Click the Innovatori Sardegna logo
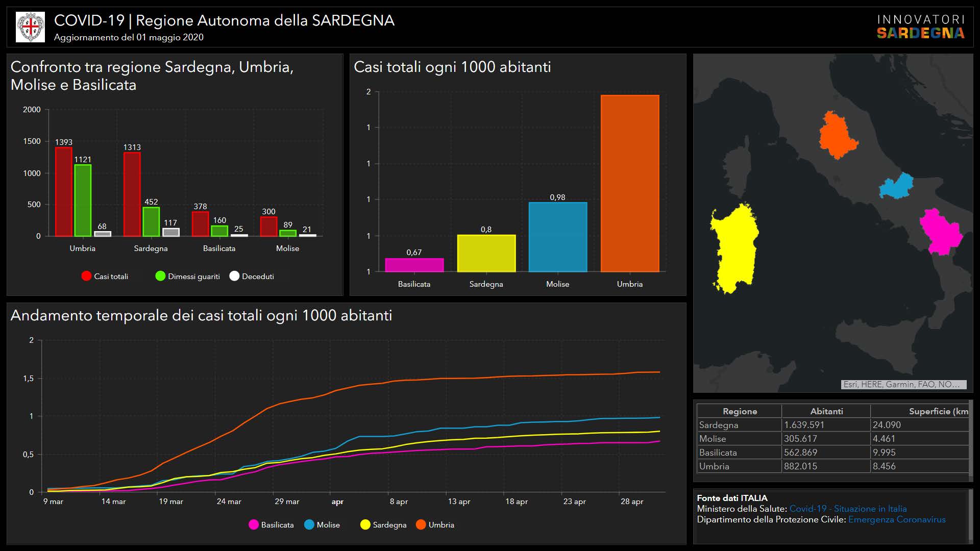Viewport: 980px width, 551px height. [920, 27]
